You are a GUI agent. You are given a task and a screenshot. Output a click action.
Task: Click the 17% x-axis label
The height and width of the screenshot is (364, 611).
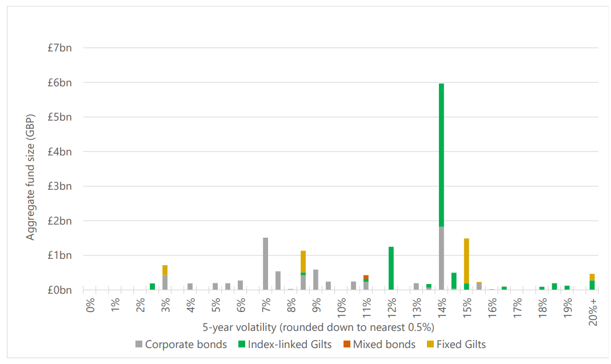[517, 308]
